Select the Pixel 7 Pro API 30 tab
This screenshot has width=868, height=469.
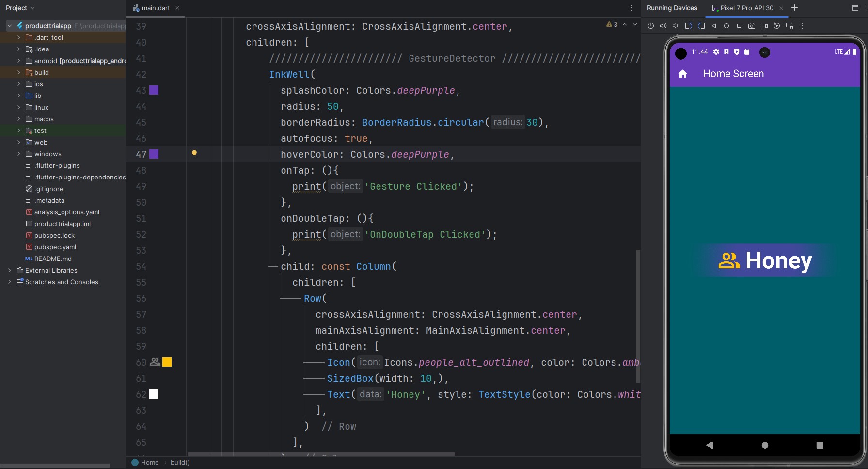(746, 8)
